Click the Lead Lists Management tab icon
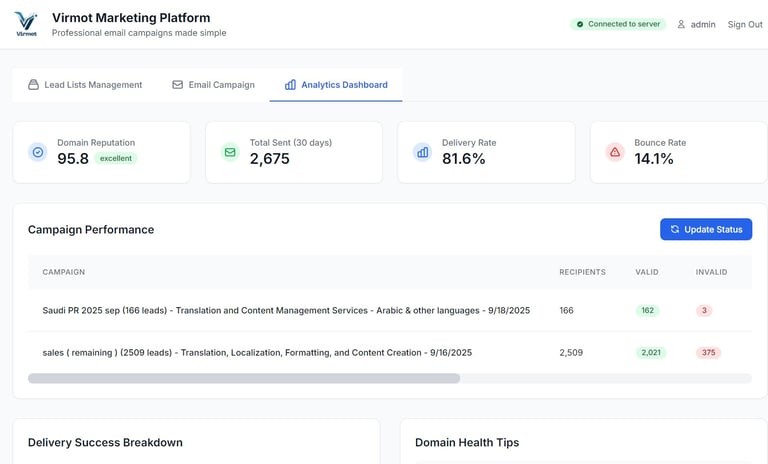768x464 pixels. (34, 85)
